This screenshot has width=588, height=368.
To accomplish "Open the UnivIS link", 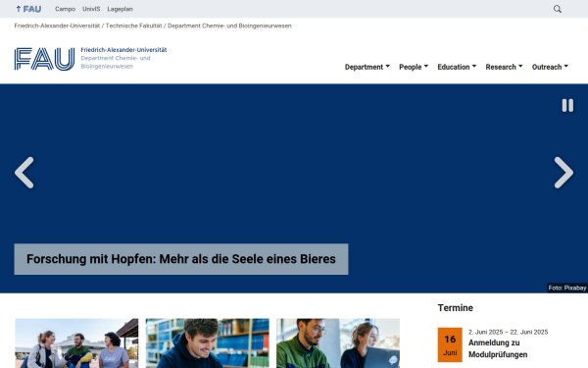I will (x=91, y=9).
